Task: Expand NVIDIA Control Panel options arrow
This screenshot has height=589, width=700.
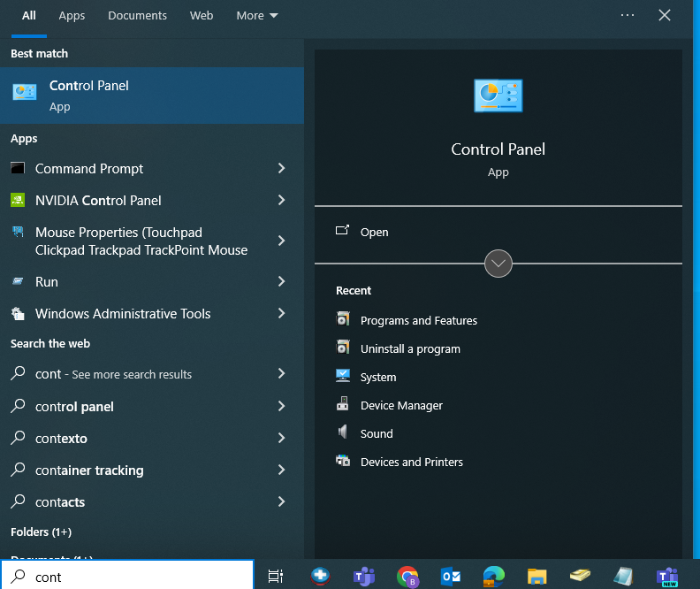Action: pyautogui.click(x=281, y=200)
